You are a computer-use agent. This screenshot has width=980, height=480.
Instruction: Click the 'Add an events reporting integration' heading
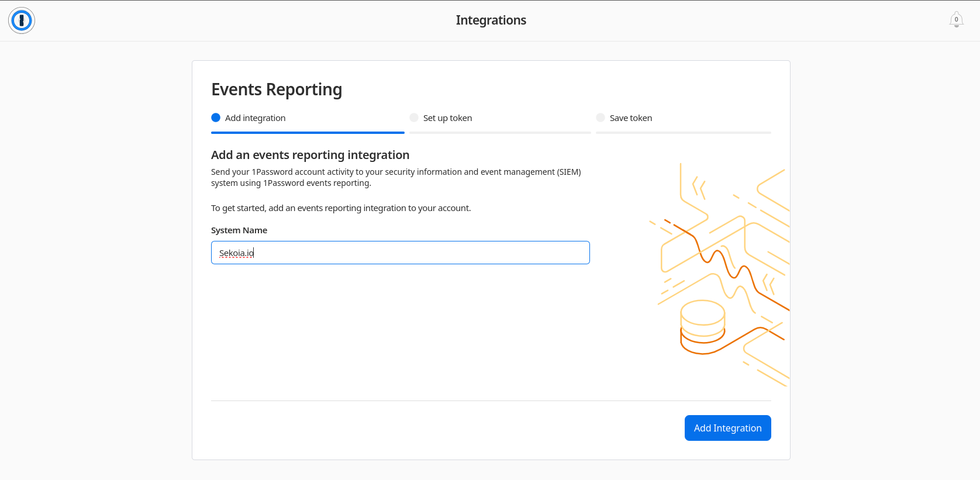pos(310,155)
